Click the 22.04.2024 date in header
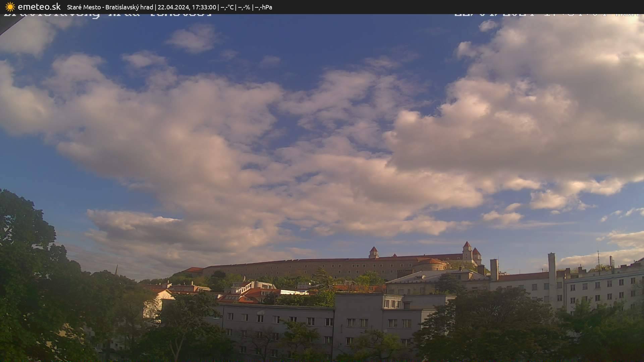Screen dimensions: 644x362 pos(173,7)
